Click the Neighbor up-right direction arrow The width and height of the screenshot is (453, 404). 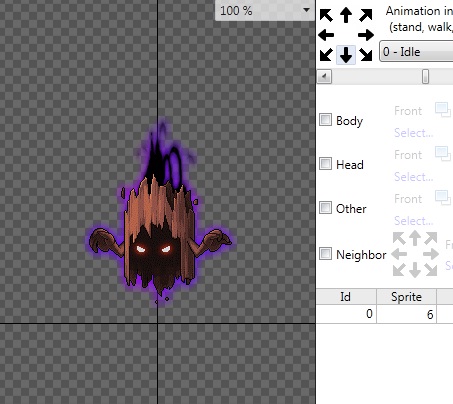431,238
